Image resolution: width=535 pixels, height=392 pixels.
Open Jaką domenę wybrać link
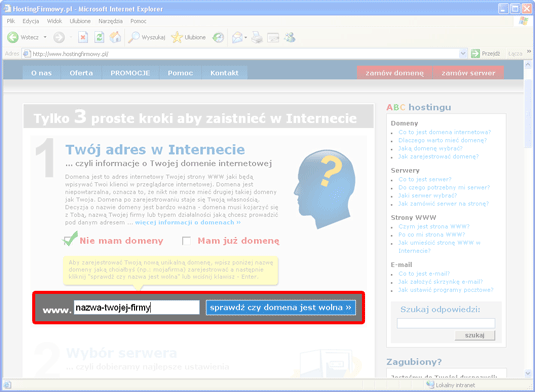pyautogui.click(x=430, y=148)
